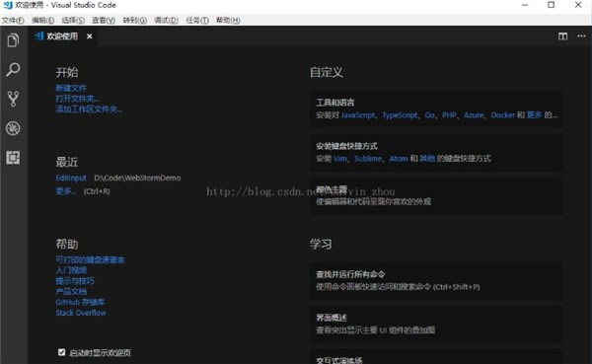Open the Debug icon in activity bar
The height and width of the screenshot is (364, 592).
(x=13, y=128)
